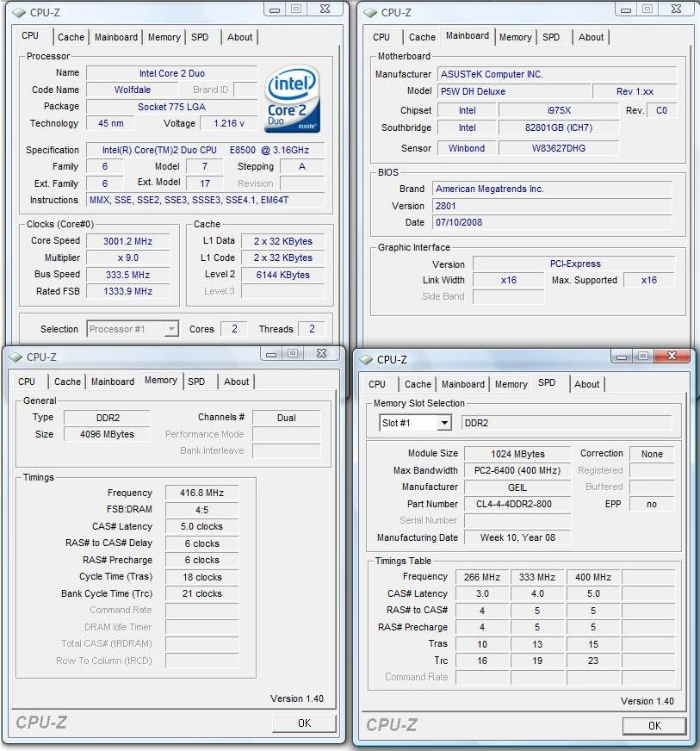Viewport: 700px width, 751px height.
Task: Click the CL4-4-4DDR2-800 part number
Action: [517, 504]
